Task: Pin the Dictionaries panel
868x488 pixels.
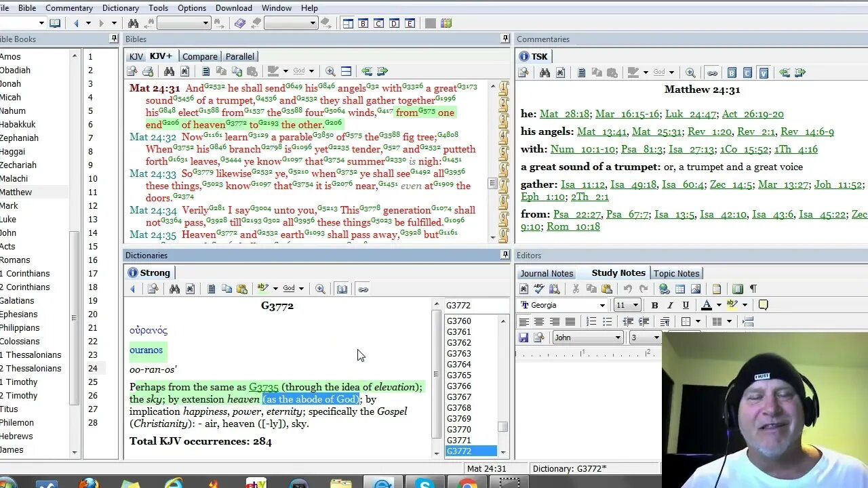Action: pos(505,255)
